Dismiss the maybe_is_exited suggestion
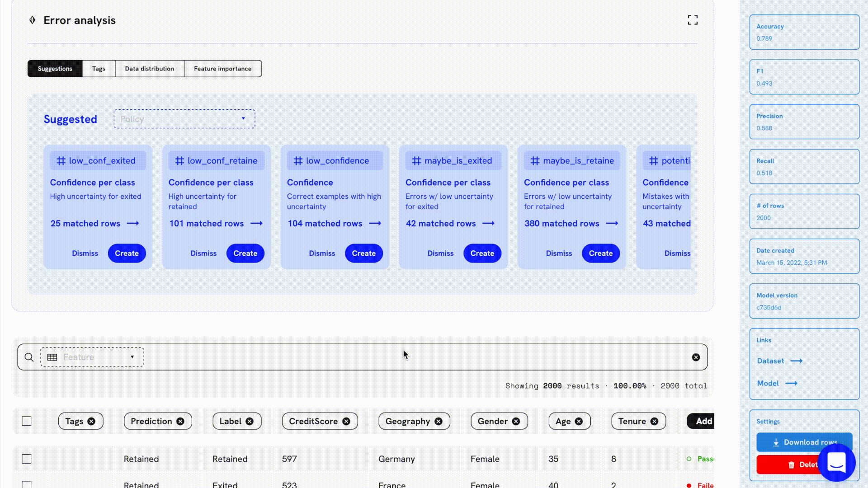Image resolution: width=868 pixels, height=488 pixels. pyautogui.click(x=440, y=253)
